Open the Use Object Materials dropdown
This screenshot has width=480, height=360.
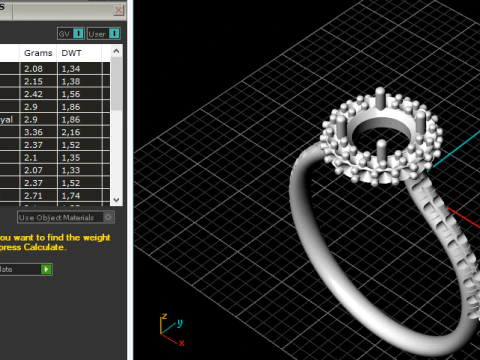pyautogui.click(x=66, y=217)
